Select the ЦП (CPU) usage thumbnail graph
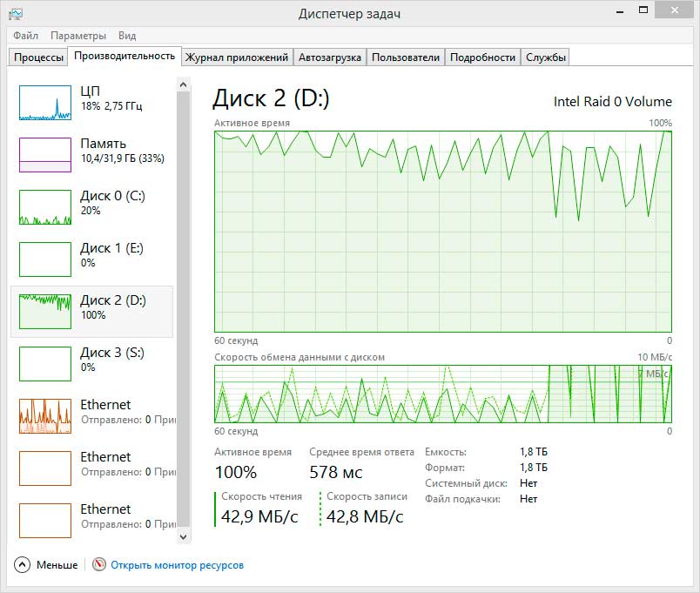 click(45, 103)
